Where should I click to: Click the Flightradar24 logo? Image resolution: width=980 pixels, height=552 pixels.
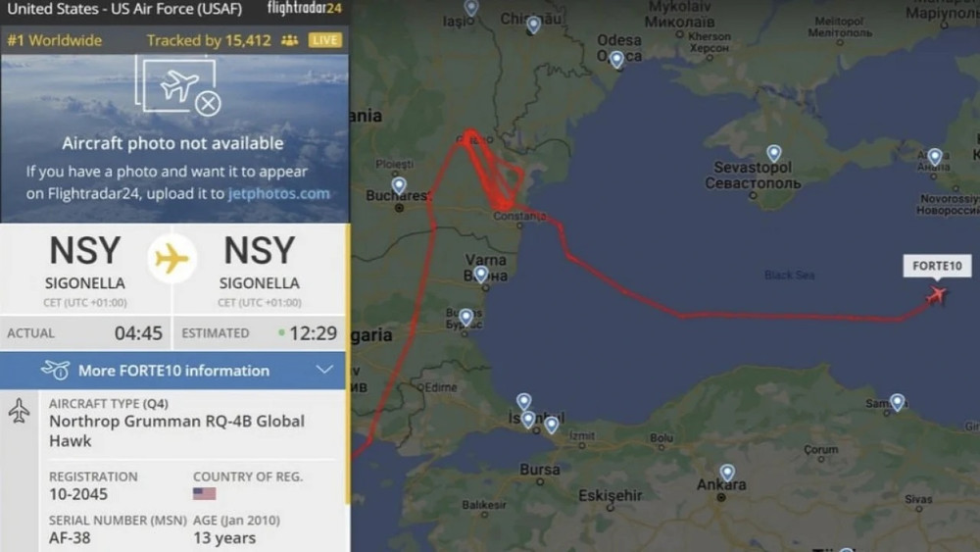click(x=305, y=8)
